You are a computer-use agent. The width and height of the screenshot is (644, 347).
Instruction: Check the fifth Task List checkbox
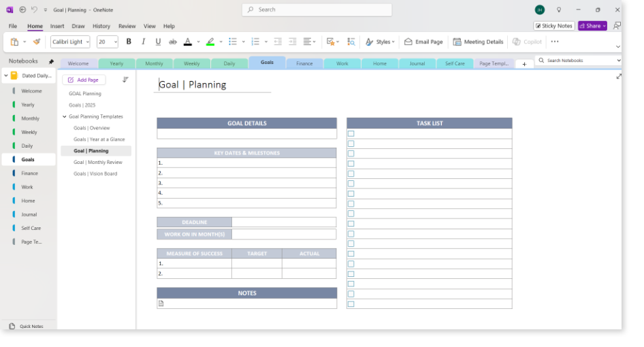351,173
